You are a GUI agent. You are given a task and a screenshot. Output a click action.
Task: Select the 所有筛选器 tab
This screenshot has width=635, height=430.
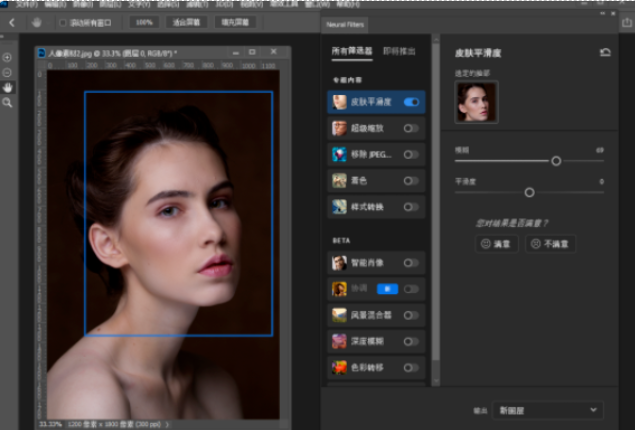[x=349, y=51]
